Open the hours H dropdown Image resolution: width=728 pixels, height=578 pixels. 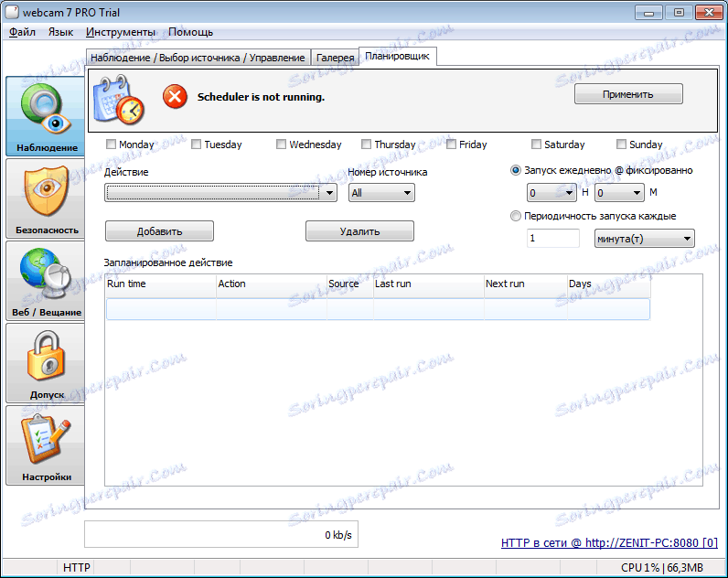551,193
